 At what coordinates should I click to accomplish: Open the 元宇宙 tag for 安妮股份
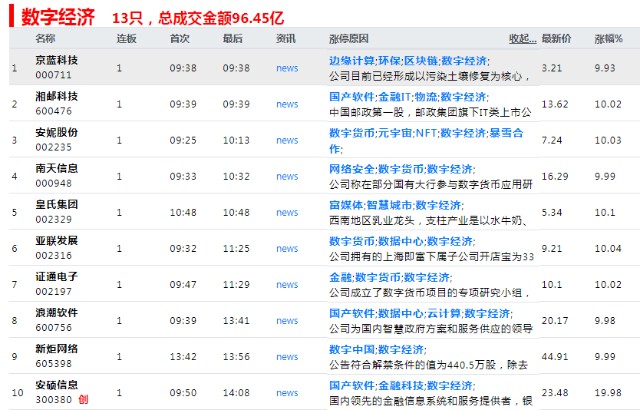click(395, 133)
